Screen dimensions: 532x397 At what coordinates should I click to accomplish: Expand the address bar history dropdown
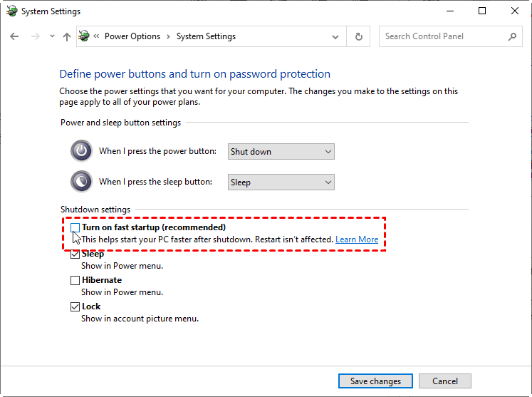point(336,36)
